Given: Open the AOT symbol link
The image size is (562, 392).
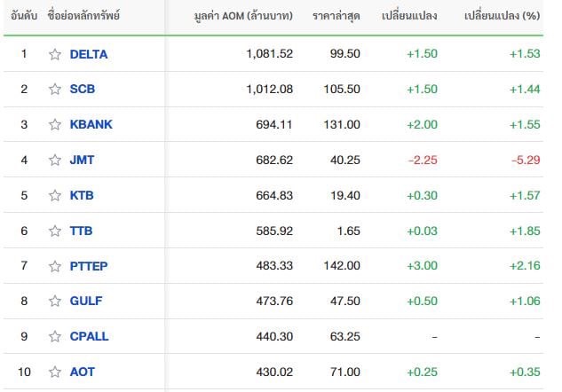Looking at the screenshot, I should pos(82,372).
